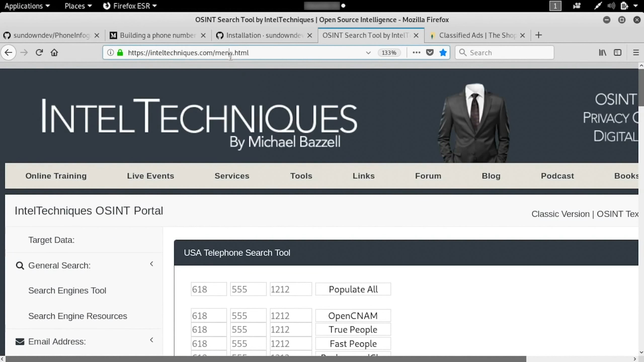Open the Library icon in toolbar
Image resolution: width=644 pixels, height=362 pixels.
point(602,53)
